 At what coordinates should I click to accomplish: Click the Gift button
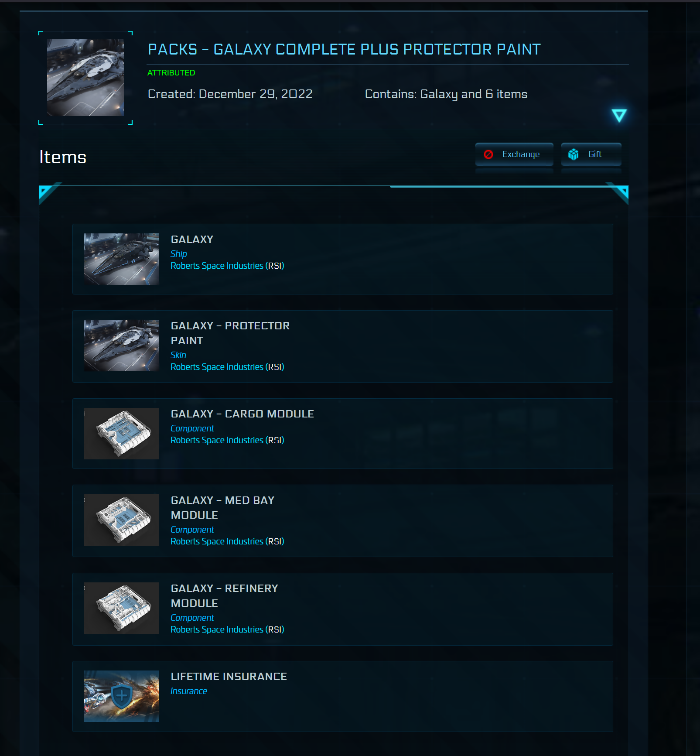591,154
